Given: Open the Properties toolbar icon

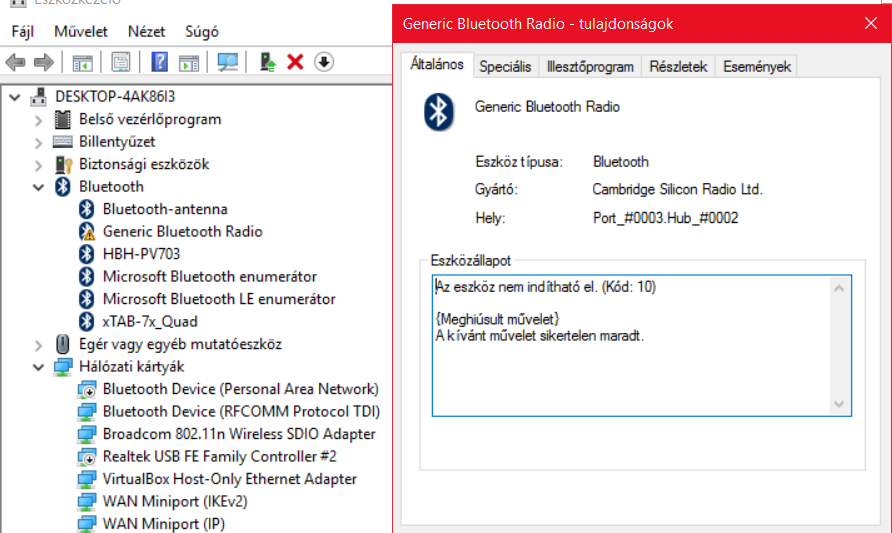Looking at the screenshot, I should pyautogui.click(x=121, y=62).
